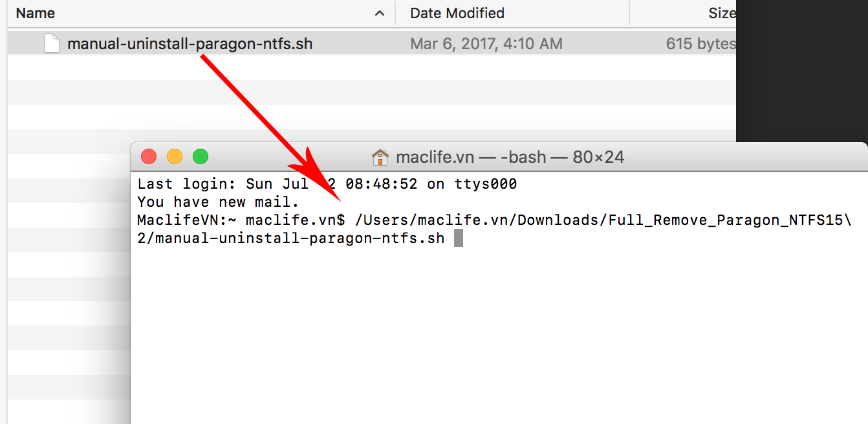Screen dimensions: 868x424
Task: Zoom Terminal with the green button
Action: [201, 156]
